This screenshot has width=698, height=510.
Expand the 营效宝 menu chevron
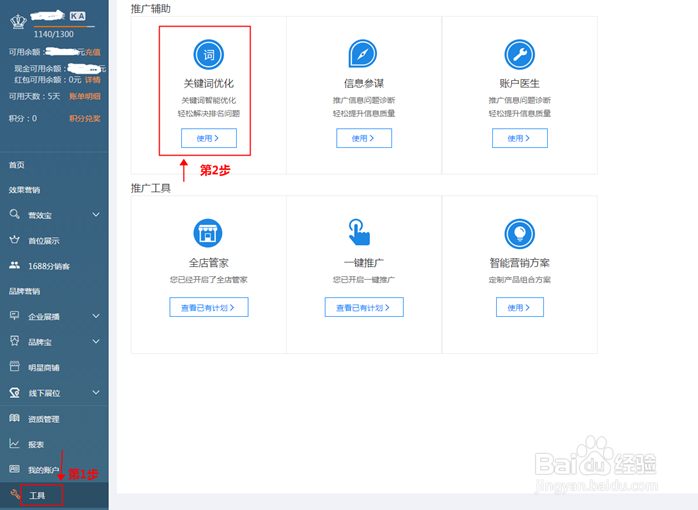pyautogui.click(x=96, y=215)
